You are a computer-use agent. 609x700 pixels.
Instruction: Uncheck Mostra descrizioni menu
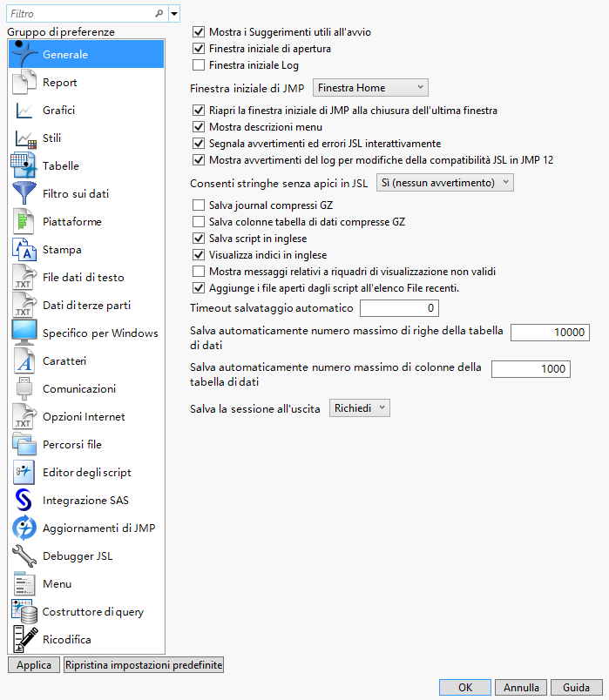point(199,127)
